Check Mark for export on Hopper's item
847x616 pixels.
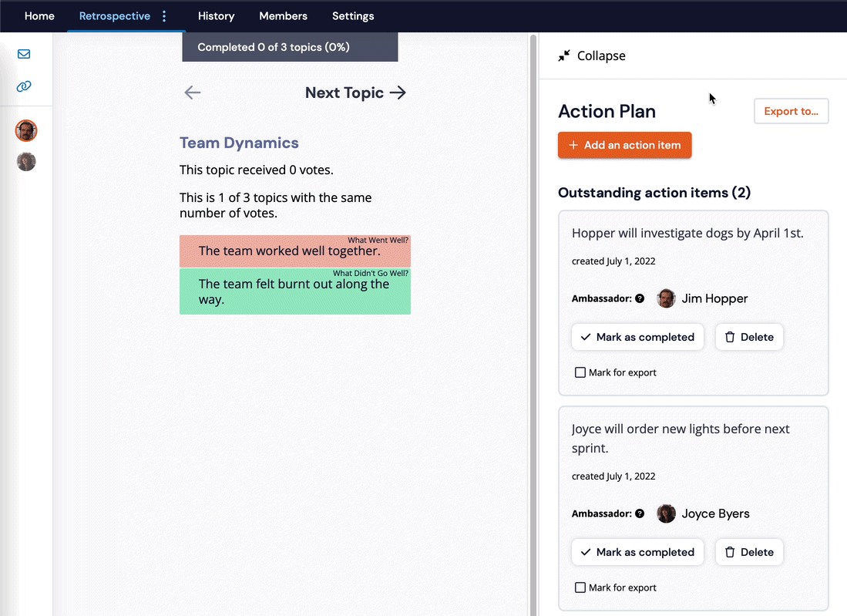click(580, 372)
